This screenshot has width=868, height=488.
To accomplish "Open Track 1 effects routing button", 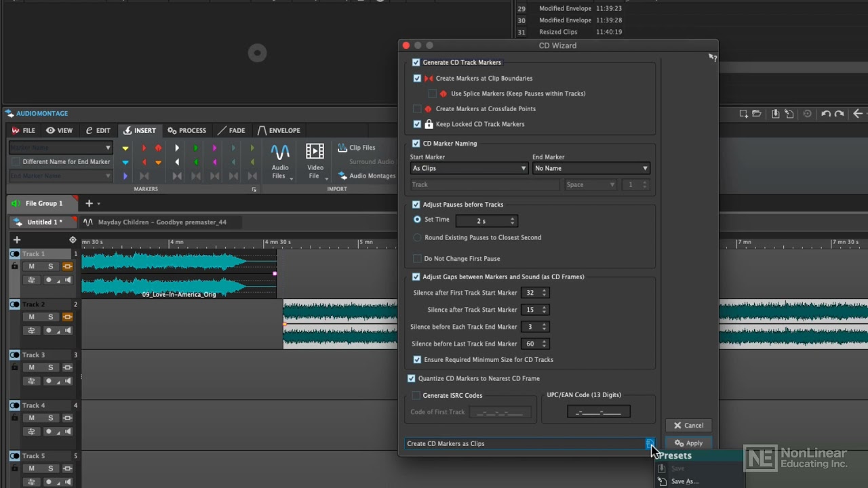I will coord(31,280).
